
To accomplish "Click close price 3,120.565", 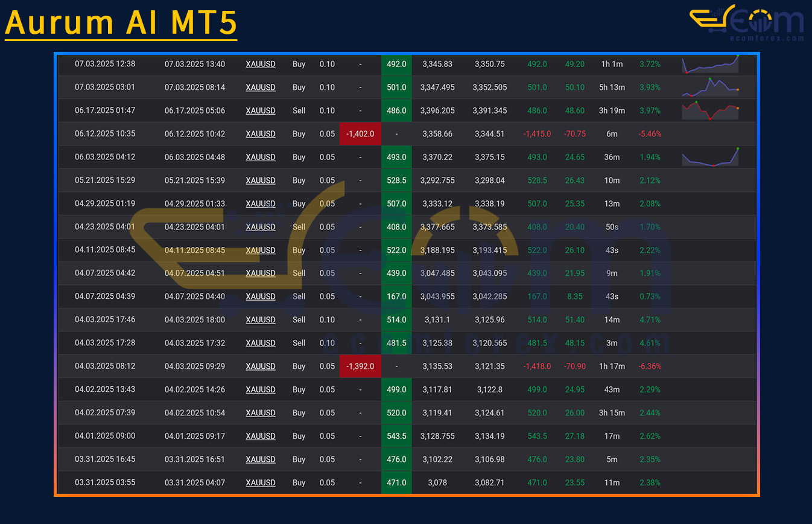I will 489,343.
